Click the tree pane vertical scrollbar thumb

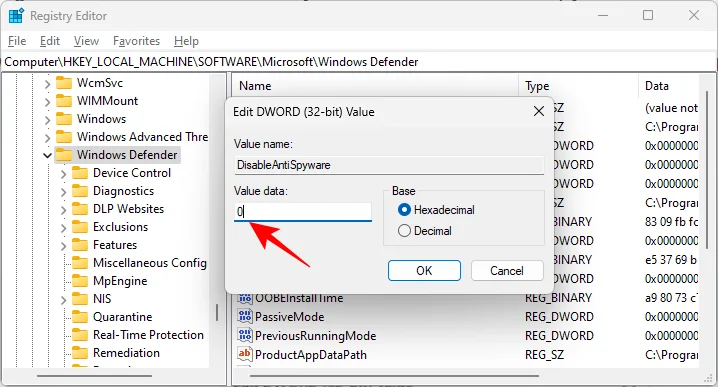[217, 312]
